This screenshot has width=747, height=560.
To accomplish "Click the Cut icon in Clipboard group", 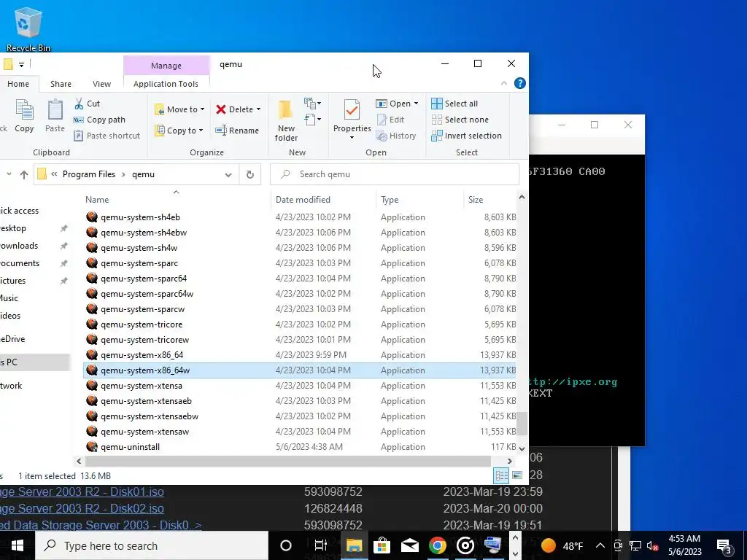I will [x=79, y=104].
